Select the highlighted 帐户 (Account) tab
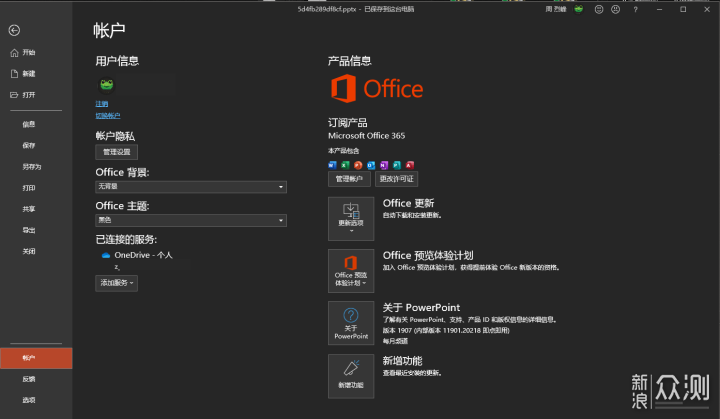 click(x=36, y=358)
